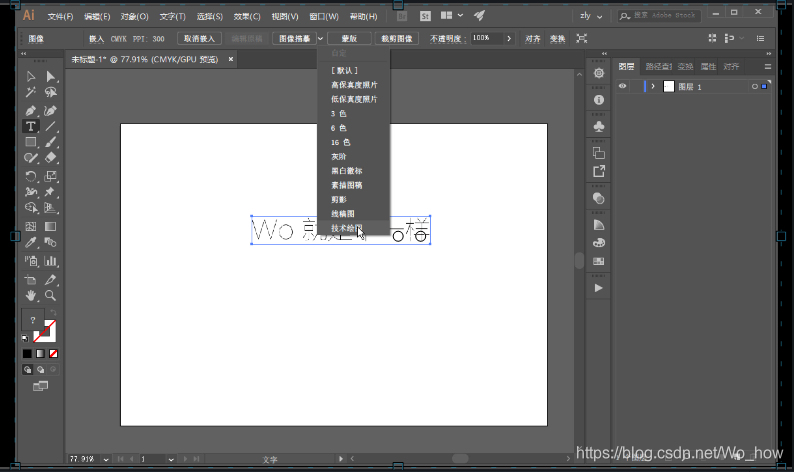Open artboard number dropdown
The image size is (794, 472).
pos(171,459)
